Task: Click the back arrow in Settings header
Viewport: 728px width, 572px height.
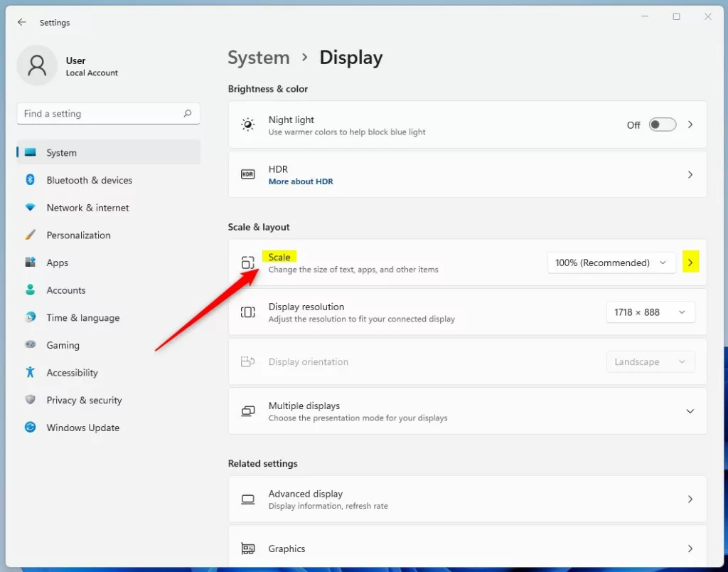Action: 22,22
